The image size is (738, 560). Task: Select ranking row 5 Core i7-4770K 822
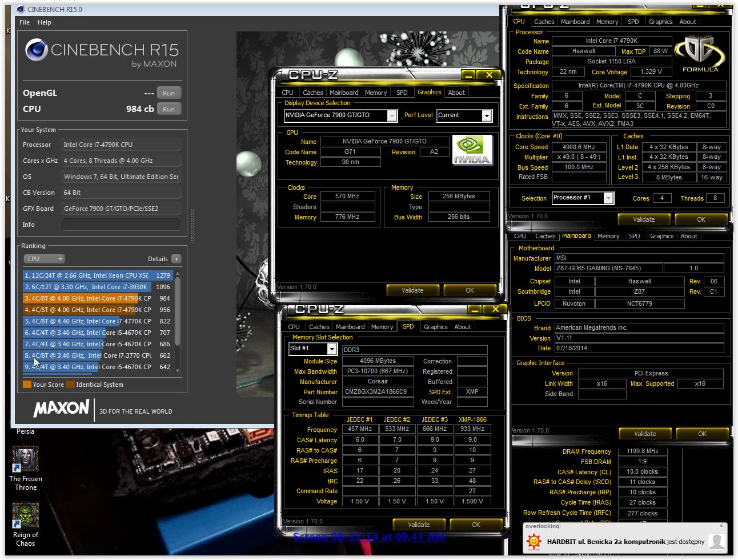click(x=98, y=321)
